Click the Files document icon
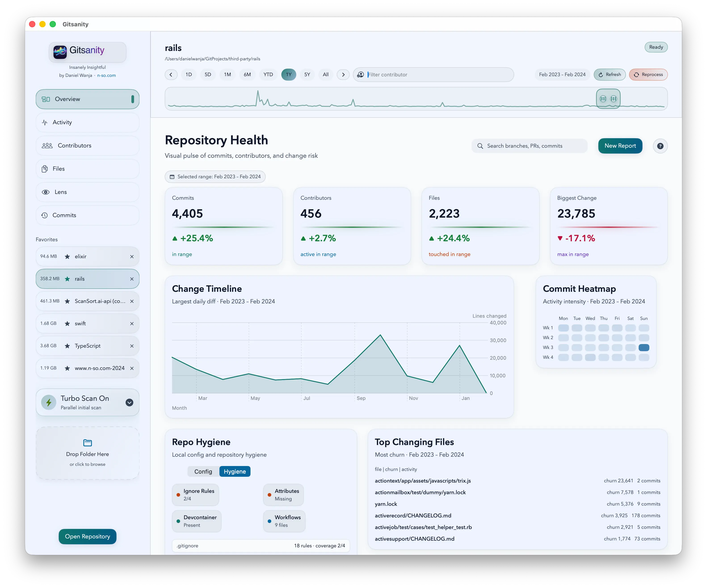 pos(45,169)
